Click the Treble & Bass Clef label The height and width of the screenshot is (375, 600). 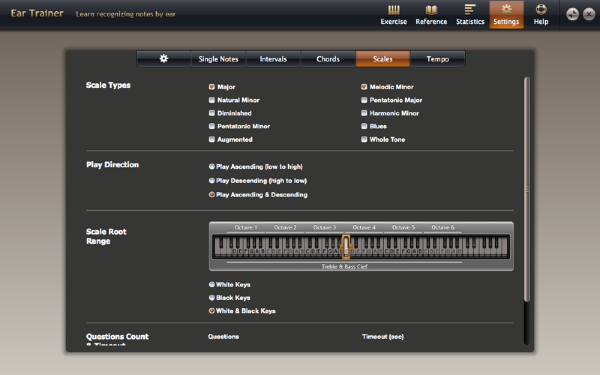[344, 266]
